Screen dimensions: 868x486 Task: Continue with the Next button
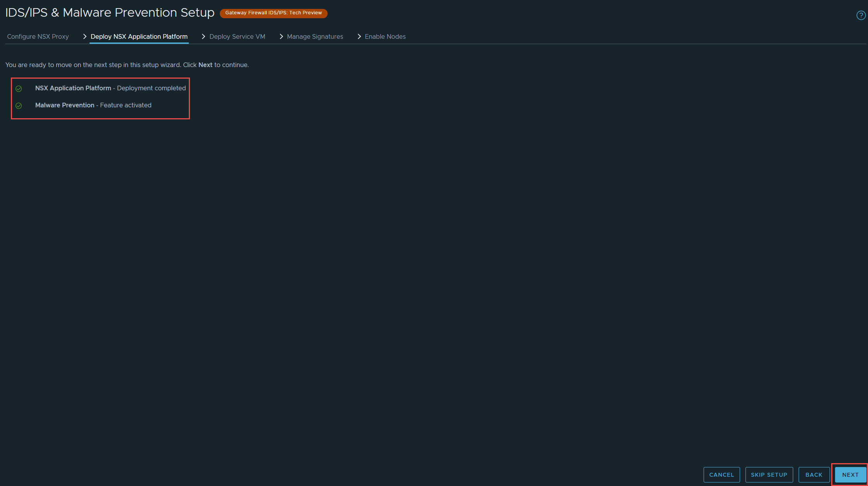851,475
